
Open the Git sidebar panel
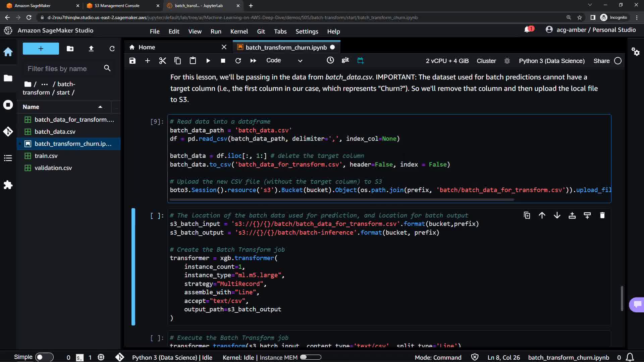8,131
